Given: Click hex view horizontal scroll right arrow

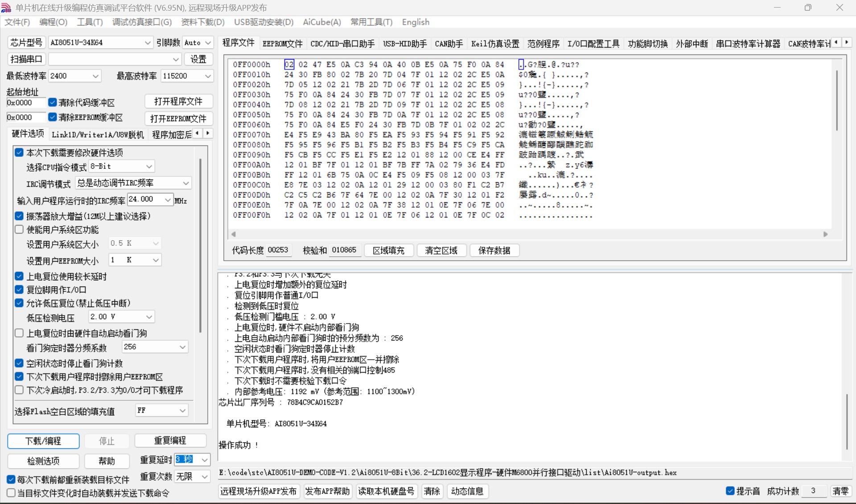Looking at the screenshot, I should point(825,234).
